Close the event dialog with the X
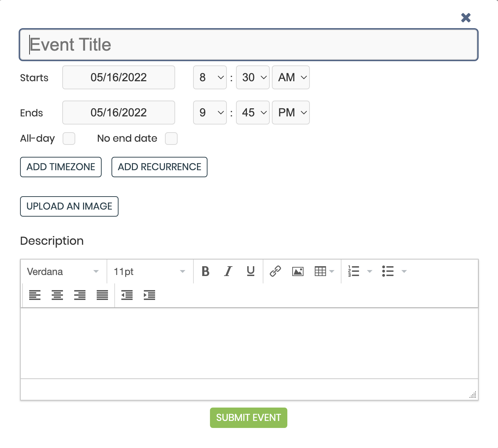498x448 pixels. click(x=466, y=18)
